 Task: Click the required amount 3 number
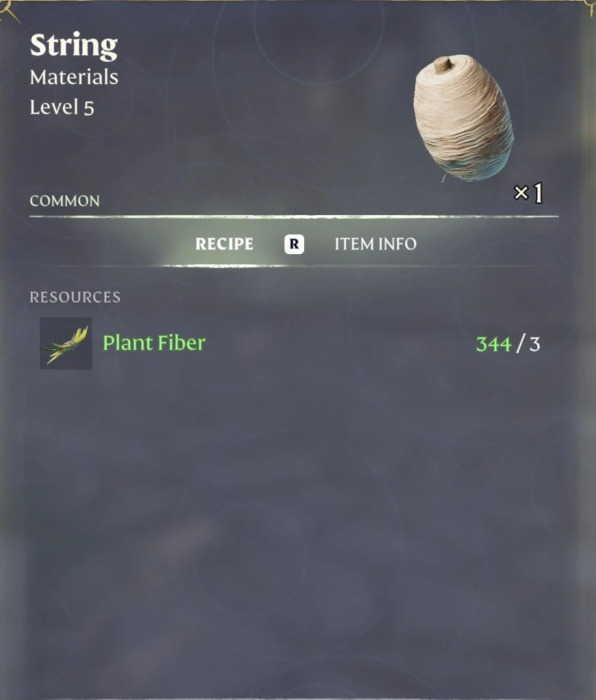(535, 345)
